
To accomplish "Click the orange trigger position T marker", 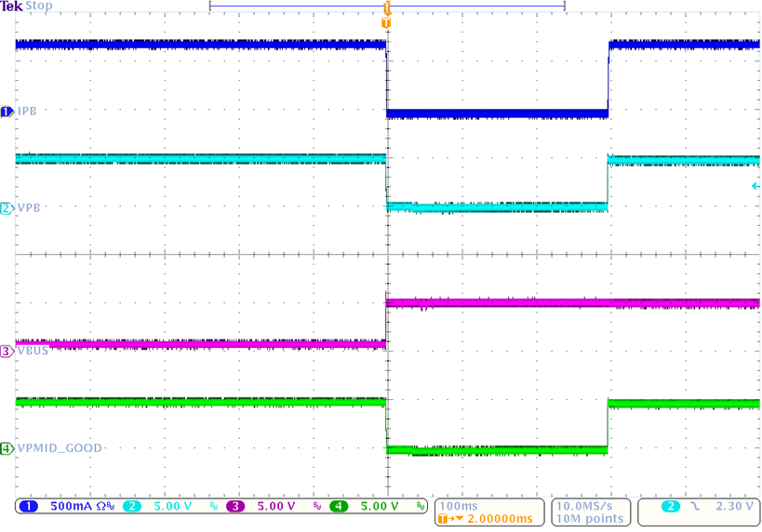I will [x=386, y=20].
